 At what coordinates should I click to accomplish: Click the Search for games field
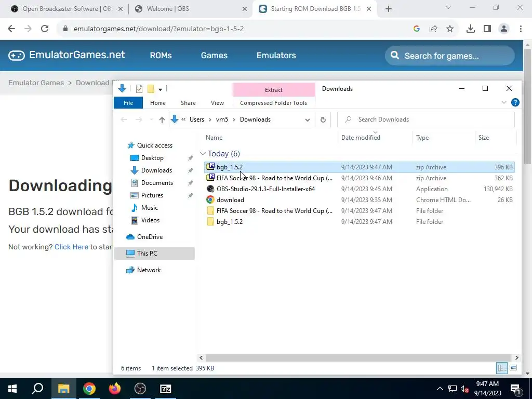pos(449,56)
